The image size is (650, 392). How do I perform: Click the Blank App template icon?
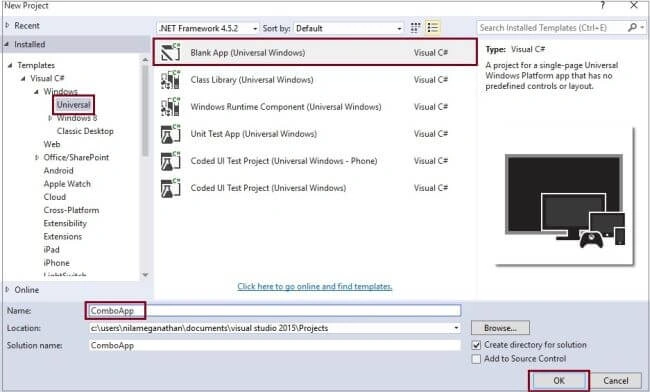point(170,52)
